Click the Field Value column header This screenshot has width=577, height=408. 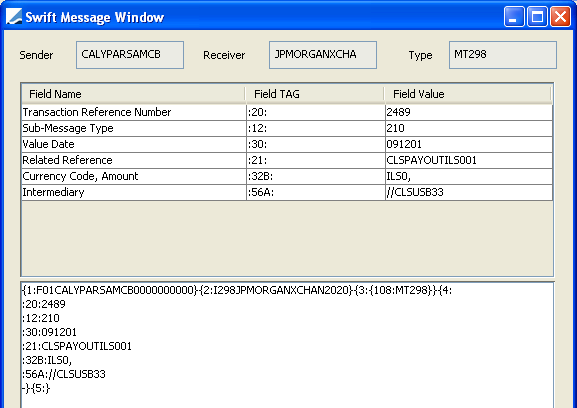point(468,94)
